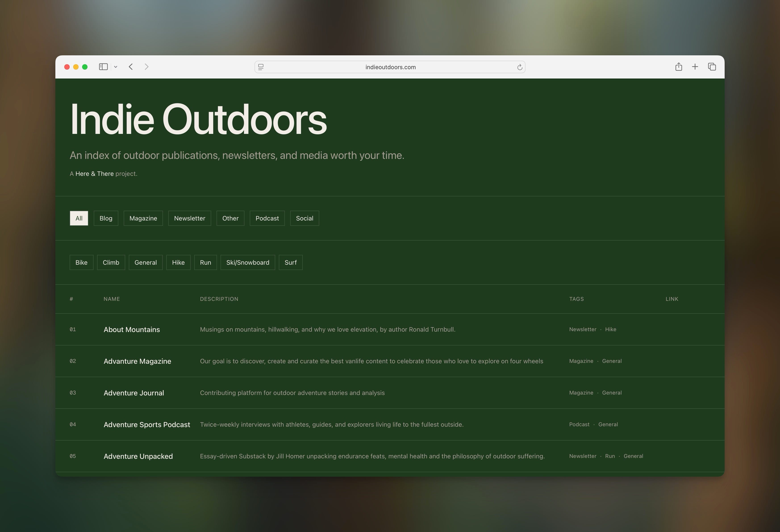Open the Here & There link
Image resolution: width=780 pixels, height=532 pixels.
pos(94,174)
